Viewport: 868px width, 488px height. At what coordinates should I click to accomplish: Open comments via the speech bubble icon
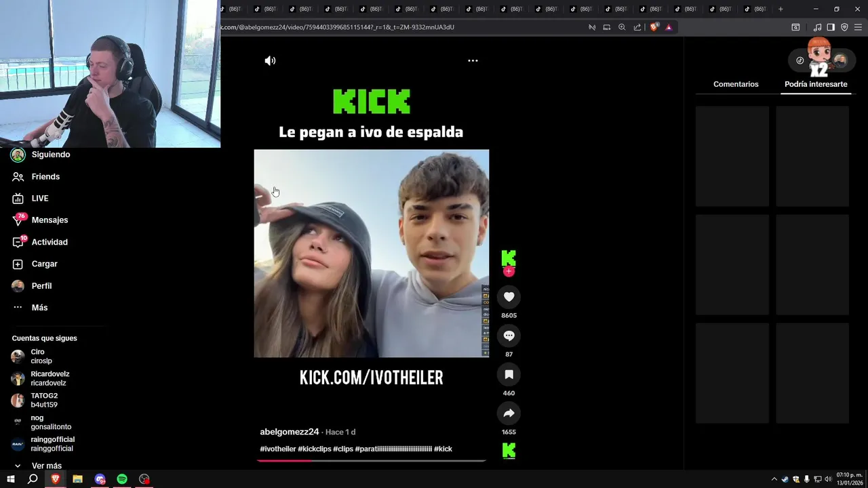[x=509, y=335]
